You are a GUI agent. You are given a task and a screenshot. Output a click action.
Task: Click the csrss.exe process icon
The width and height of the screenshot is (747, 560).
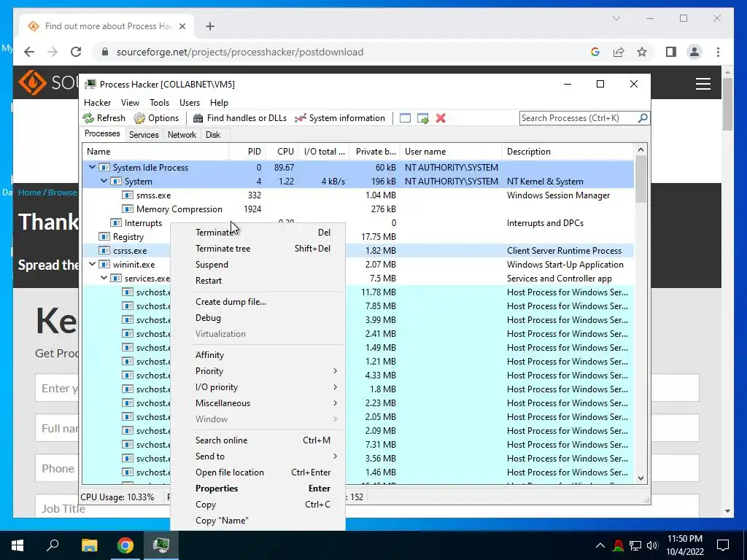[104, 251]
